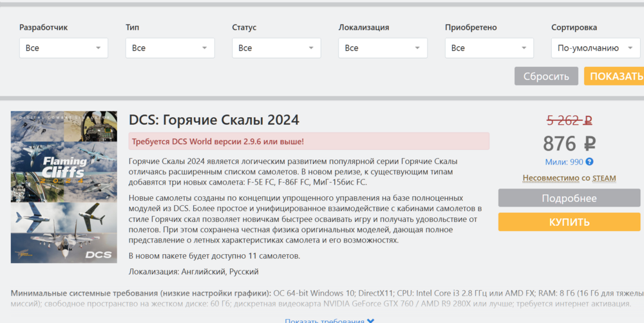The image size is (644, 323).
Task: Click the ПОКАЗАТЬ filter button
Action: (x=614, y=77)
